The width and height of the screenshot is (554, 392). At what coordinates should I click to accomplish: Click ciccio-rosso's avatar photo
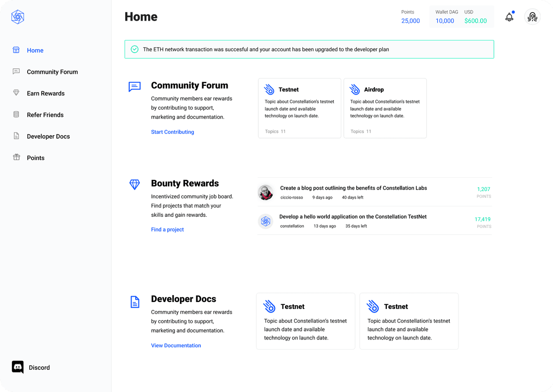(x=265, y=192)
